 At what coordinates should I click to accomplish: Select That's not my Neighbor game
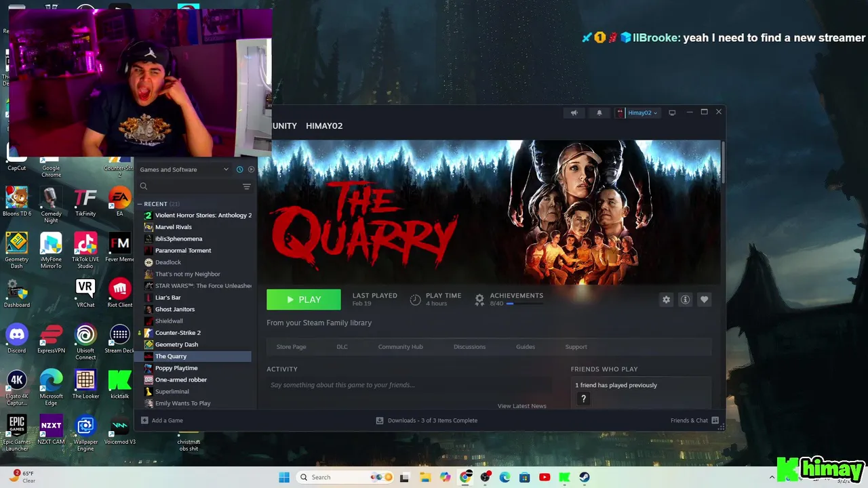[x=197, y=274]
